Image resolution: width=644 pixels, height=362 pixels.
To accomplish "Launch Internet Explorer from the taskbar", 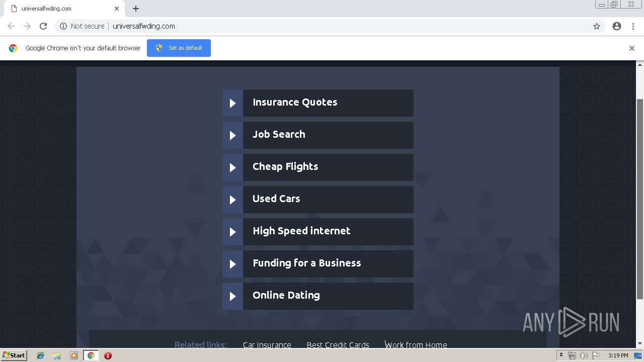I will click(x=40, y=355).
